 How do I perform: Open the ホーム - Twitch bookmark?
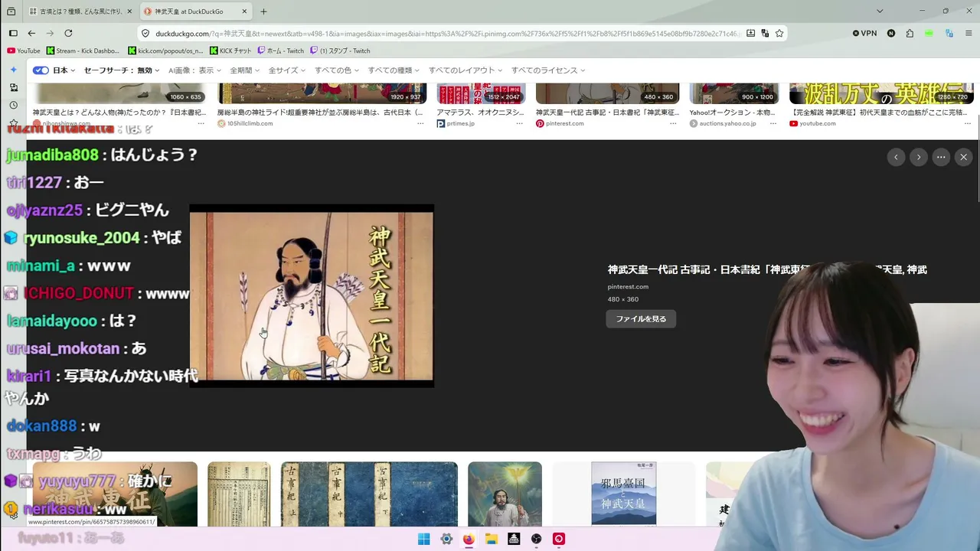[x=281, y=51]
